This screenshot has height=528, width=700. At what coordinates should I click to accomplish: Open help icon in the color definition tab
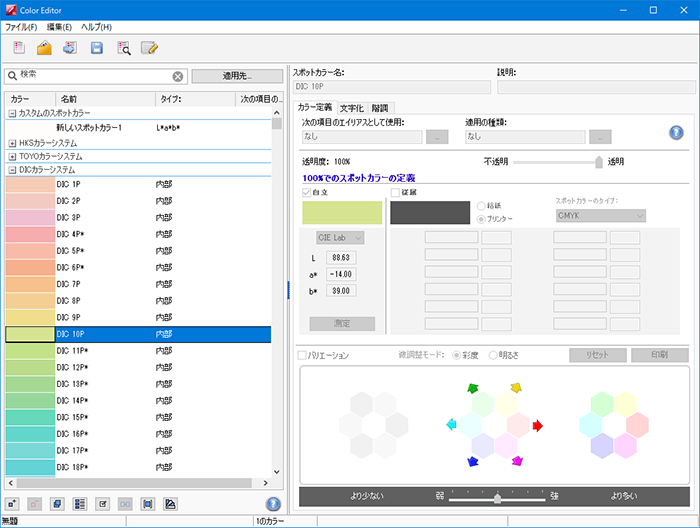(x=676, y=133)
